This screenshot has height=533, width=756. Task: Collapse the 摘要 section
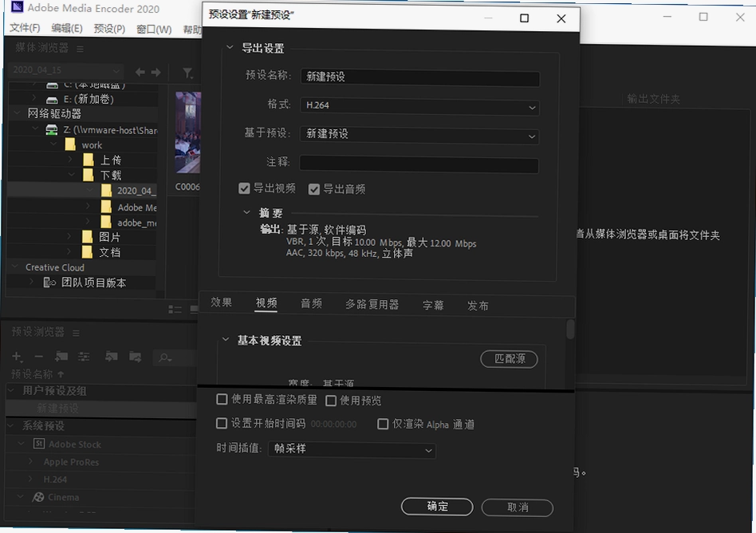coord(247,212)
